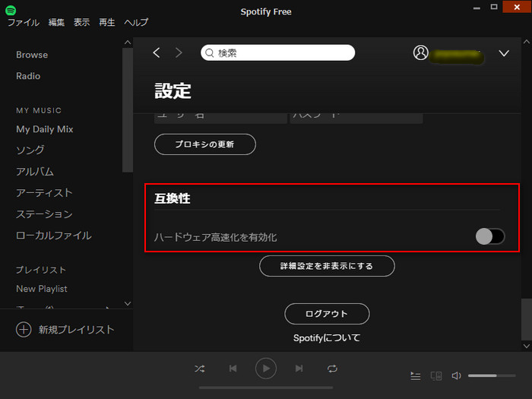Open ローカルファイル in sidebar
The image size is (532, 399).
click(x=54, y=236)
